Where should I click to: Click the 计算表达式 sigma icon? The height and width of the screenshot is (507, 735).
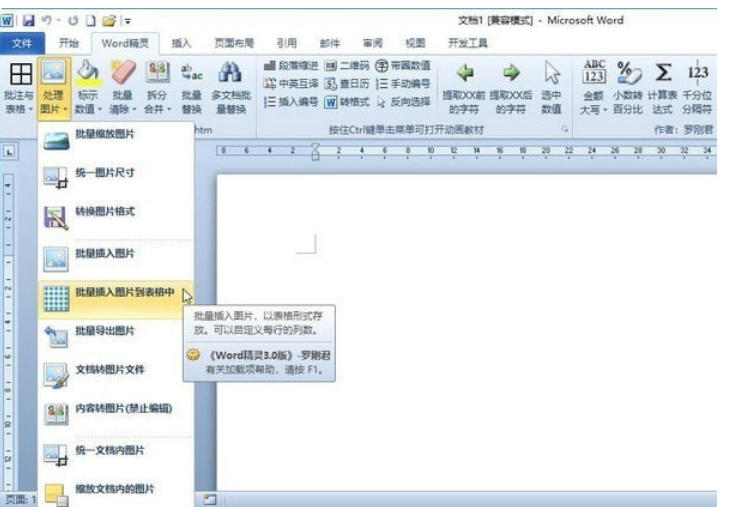tap(662, 73)
